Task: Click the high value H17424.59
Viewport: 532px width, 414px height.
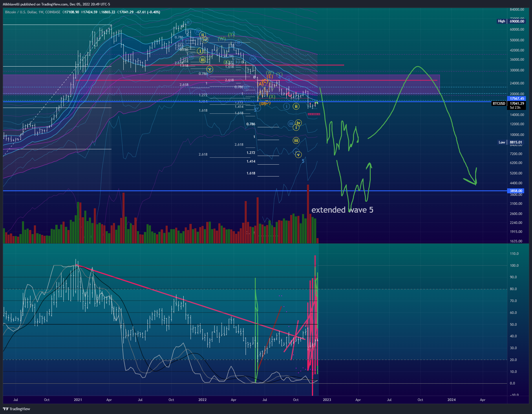Action: coord(89,12)
